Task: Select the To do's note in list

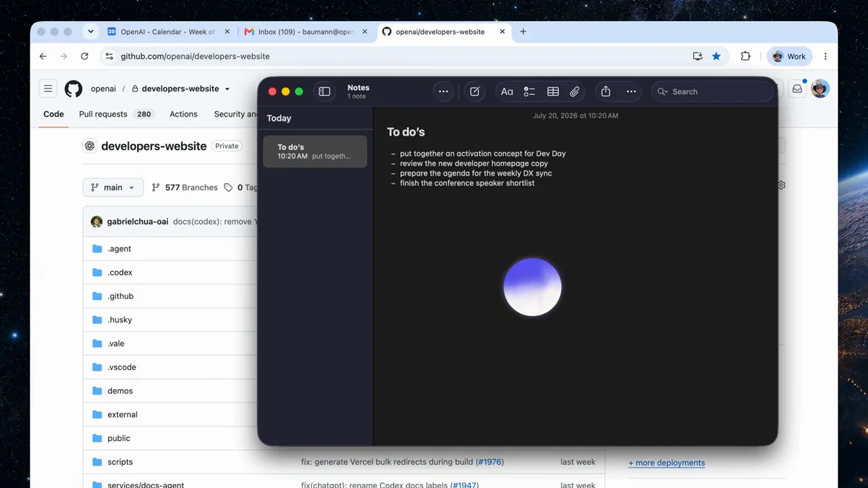Action: pos(315,151)
